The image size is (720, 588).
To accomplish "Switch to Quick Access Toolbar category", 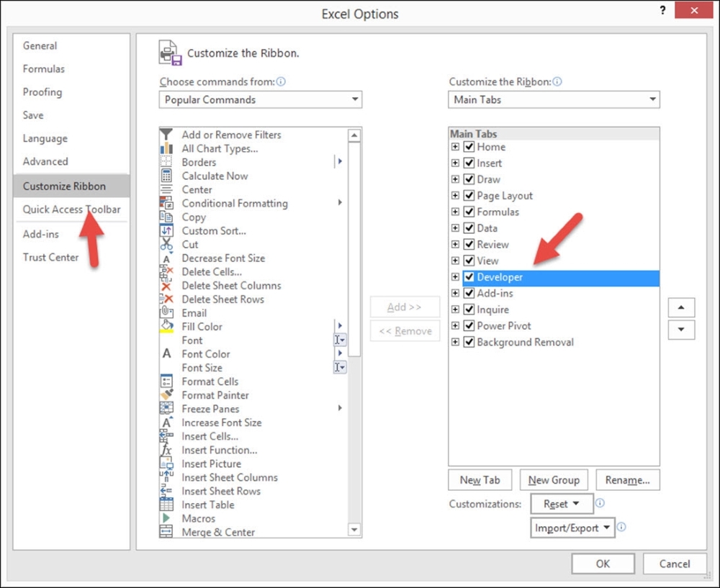I will pos(71,209).
